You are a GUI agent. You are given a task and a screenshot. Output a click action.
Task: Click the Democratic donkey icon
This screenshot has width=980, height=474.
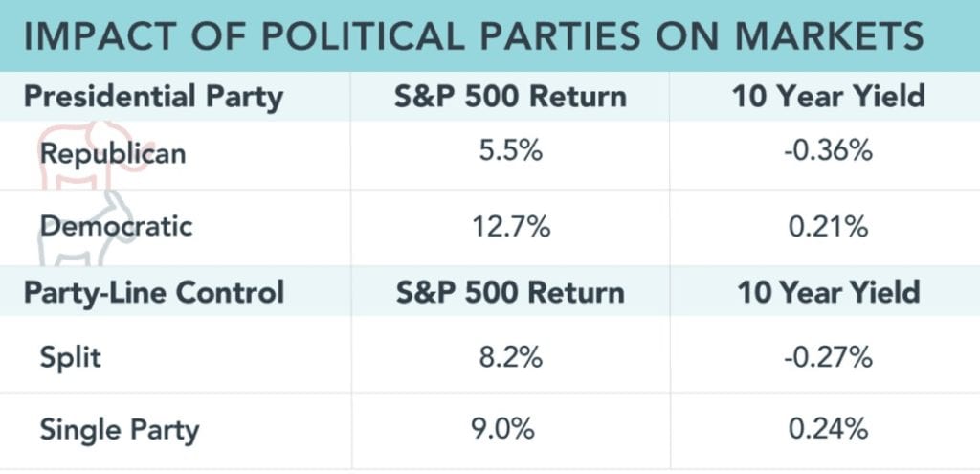81,226
